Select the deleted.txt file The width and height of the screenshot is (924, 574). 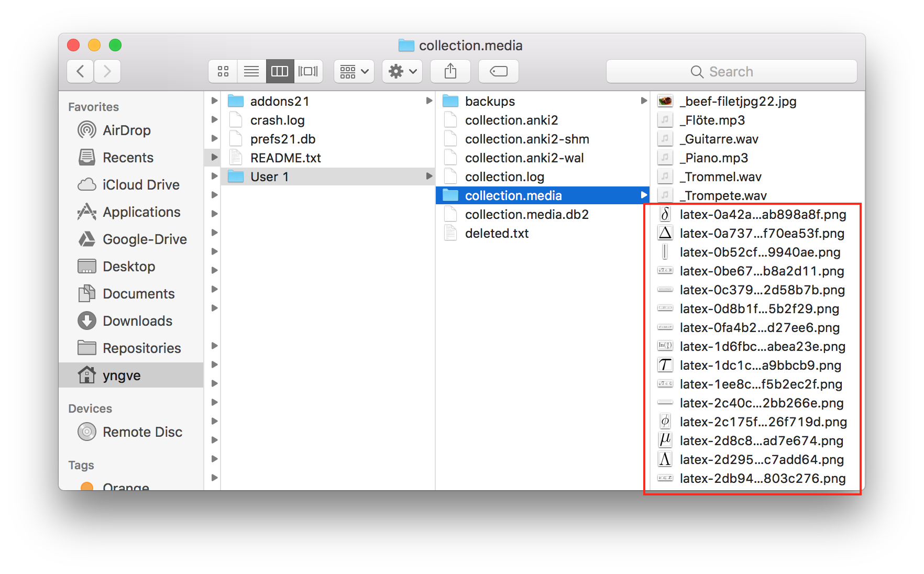point(543,233)
